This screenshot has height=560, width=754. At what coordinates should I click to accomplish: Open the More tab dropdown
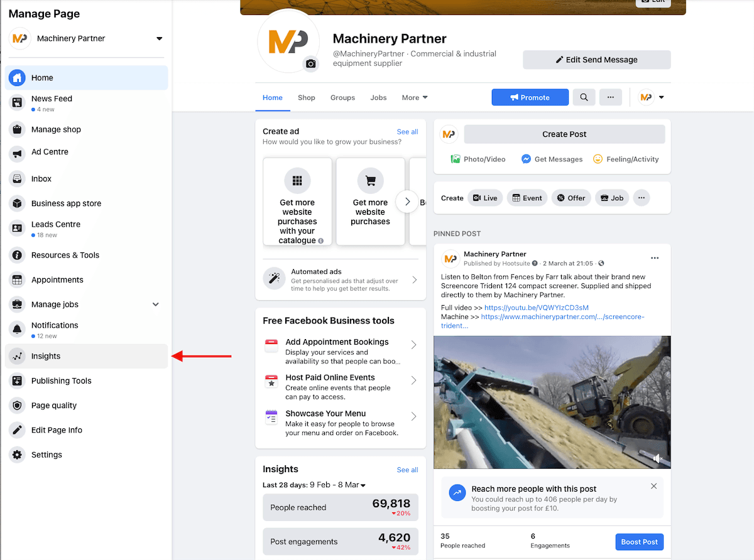pyautogui.click(x=414, y=97)
